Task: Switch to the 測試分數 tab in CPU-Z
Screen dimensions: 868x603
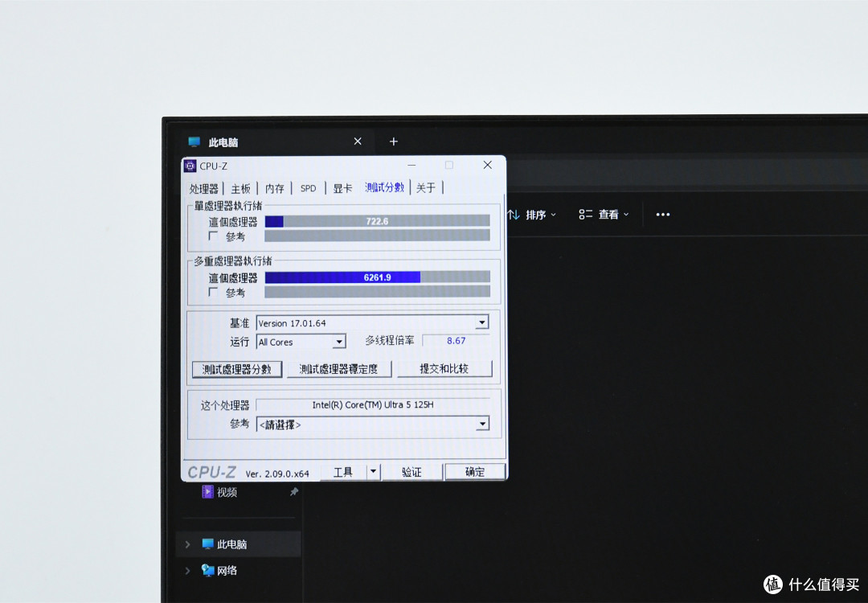Action: click(385, 187)
